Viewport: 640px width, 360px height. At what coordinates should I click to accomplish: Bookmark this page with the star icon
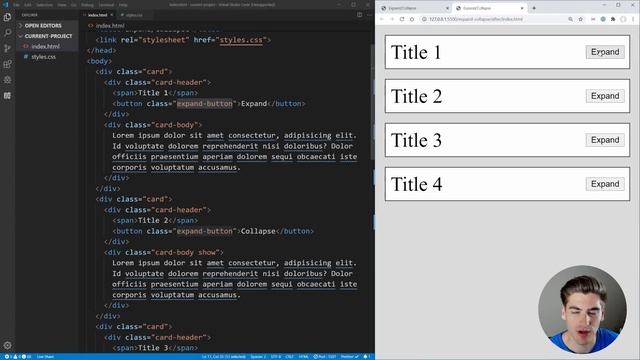(x=581, y=19)
